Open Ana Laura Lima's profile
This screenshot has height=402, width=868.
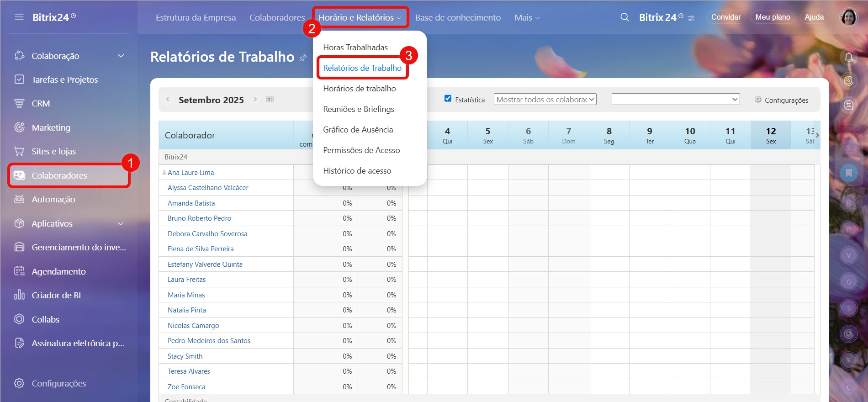[191, 173]
